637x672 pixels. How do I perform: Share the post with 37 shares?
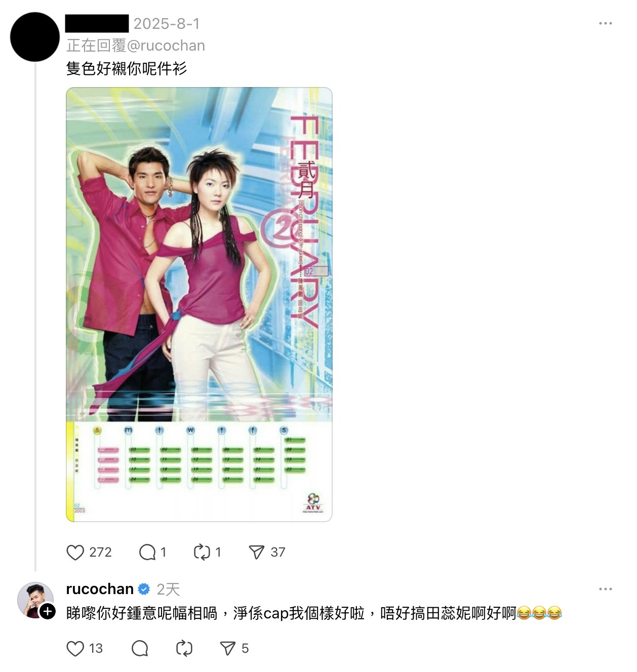point(257,552)
